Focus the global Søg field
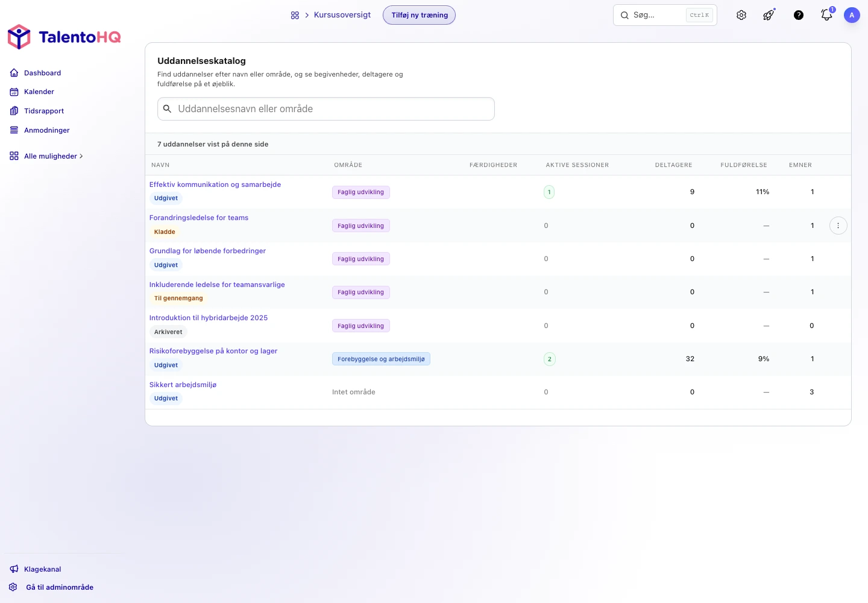 pyautogui.click(x=665, y=15)
